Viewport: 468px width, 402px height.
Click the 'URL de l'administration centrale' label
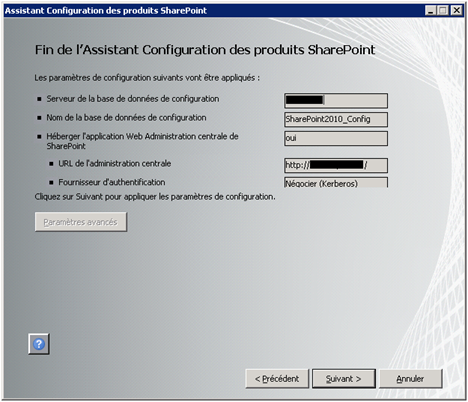tap(115, 164)
